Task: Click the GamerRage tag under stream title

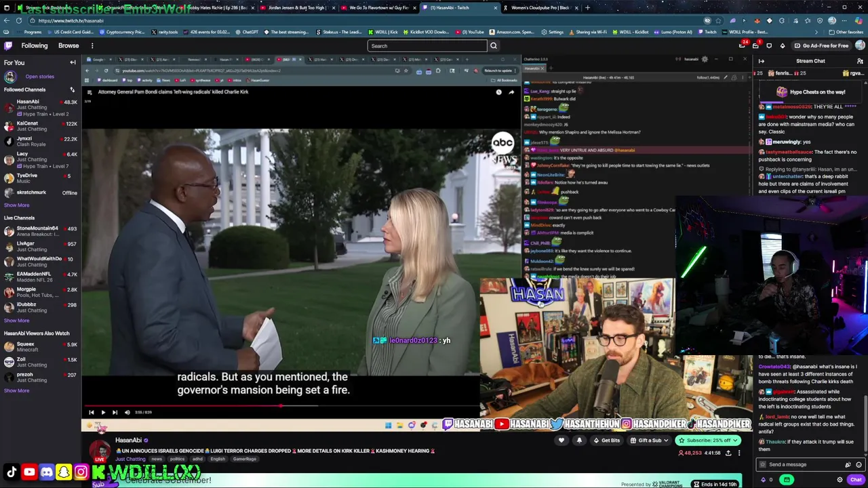Action: 245,459
